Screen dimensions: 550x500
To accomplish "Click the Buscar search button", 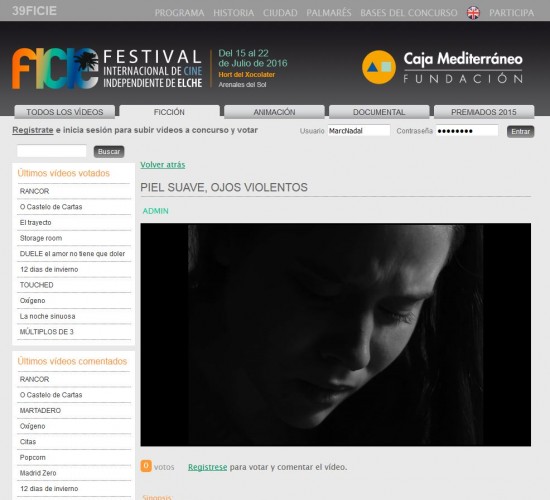I will tap(109, 152).
